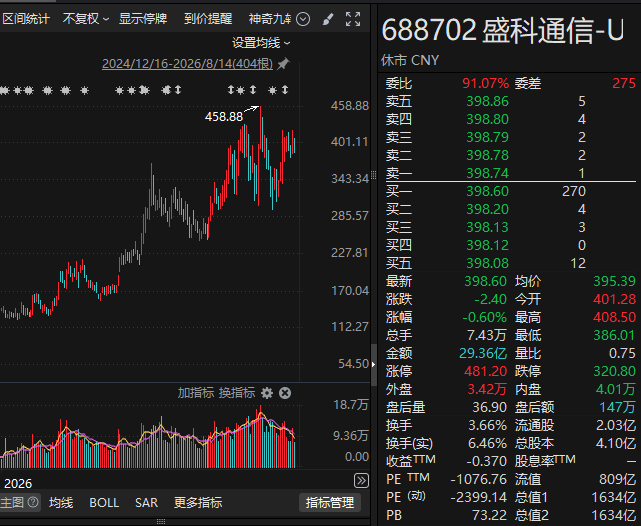Click PE TTM value -1076.76
The image size is (641, 526).
[x=478, y=479]
